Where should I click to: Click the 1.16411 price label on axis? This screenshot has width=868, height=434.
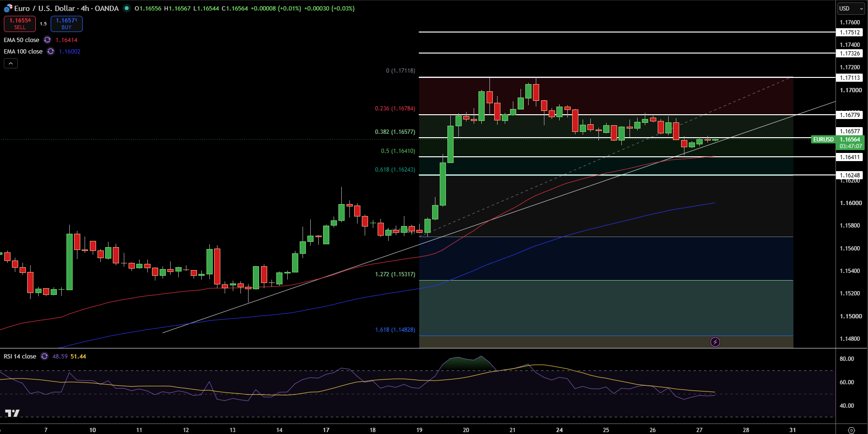click(850, 157)
